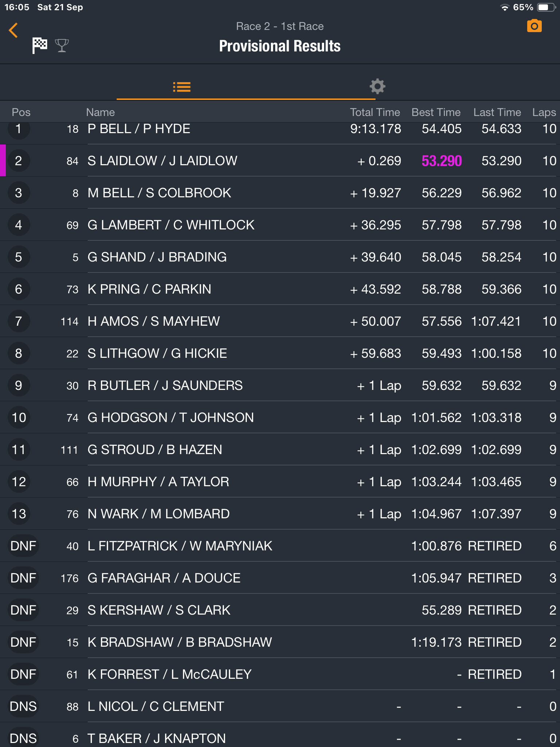Tap the DNS badge for L NICOL
Image resolution: width=560 pixels, height=747 pixels.
point(23,707)
